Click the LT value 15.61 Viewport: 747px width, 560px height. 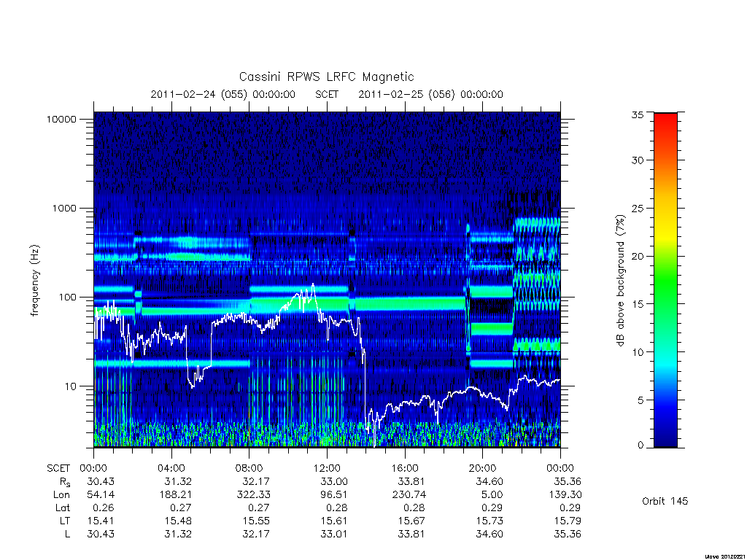[334, 521]
